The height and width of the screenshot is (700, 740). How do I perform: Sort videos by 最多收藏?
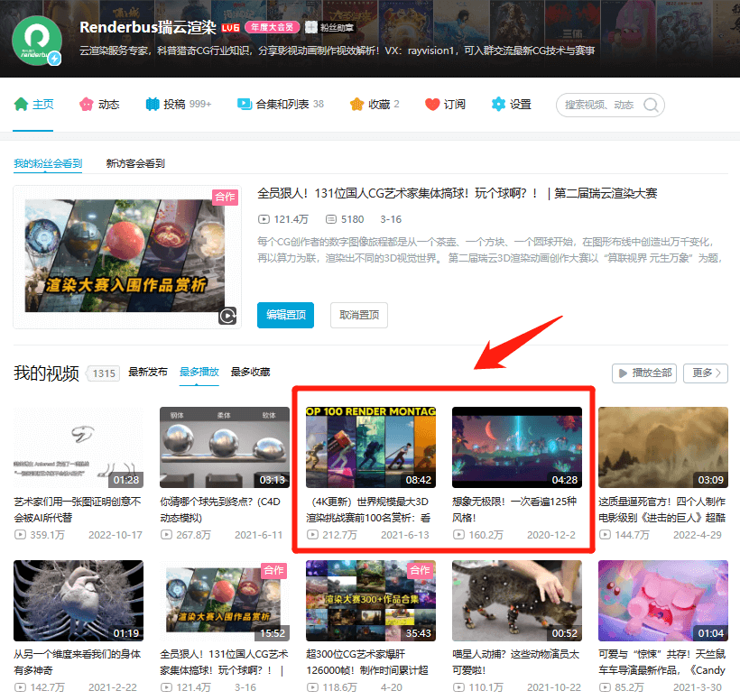(x=250, y=372)
